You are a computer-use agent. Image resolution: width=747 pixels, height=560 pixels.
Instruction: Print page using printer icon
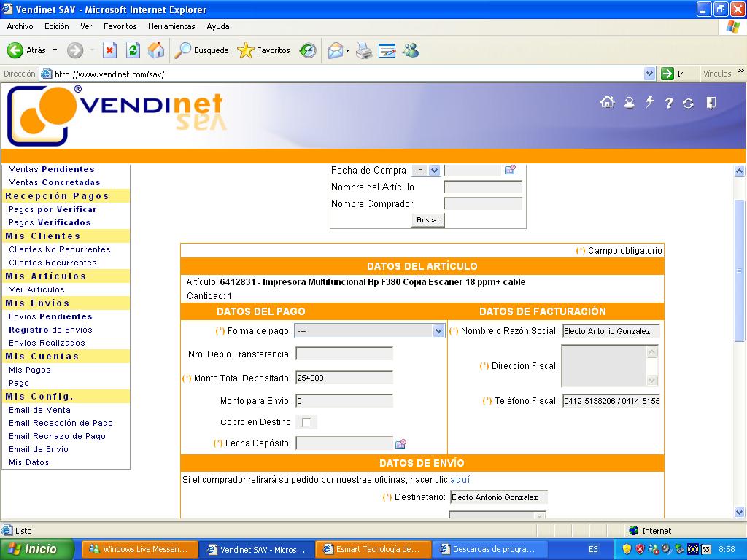[x=364, y=50]
